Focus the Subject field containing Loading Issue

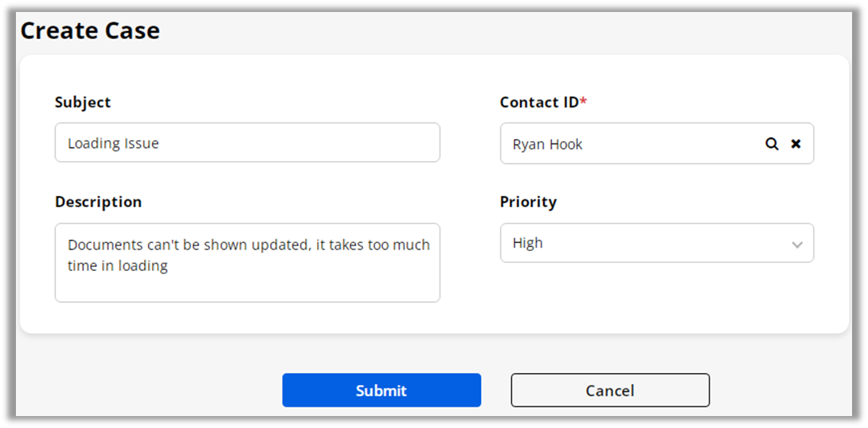tap(248, 143)
